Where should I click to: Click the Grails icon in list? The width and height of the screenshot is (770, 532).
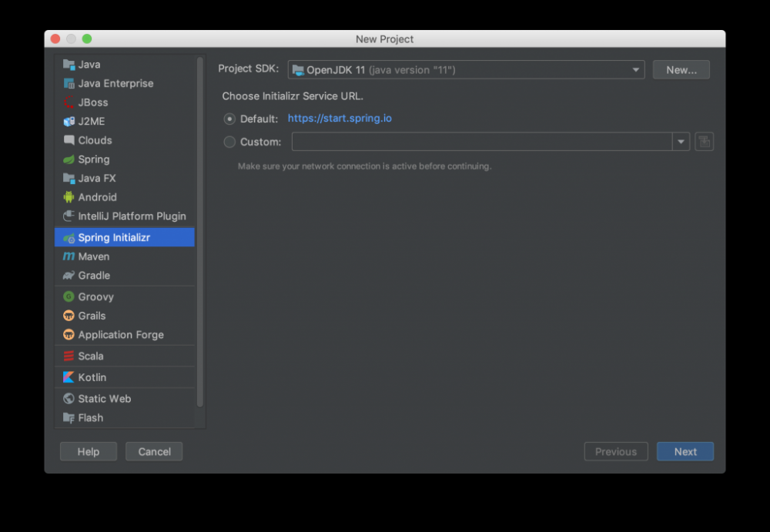tap(69, 316)
